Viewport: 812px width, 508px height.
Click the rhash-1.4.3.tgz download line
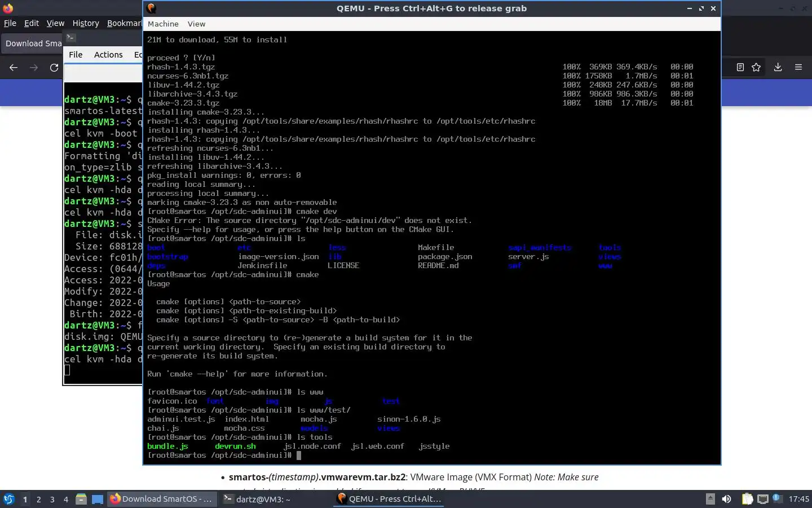420,67
